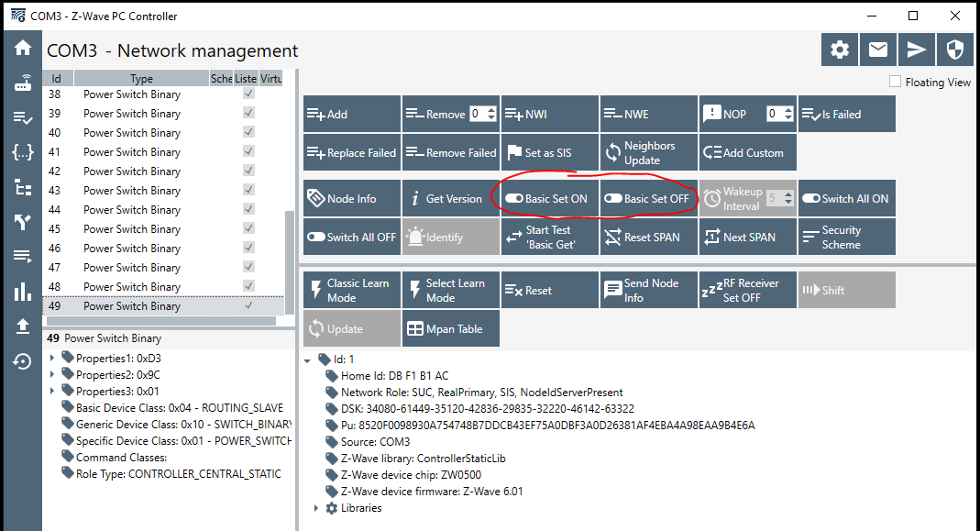Collapse the Id: 1 tree node
980x531 pixels.
pyautogui.click(x=307, y=360)
